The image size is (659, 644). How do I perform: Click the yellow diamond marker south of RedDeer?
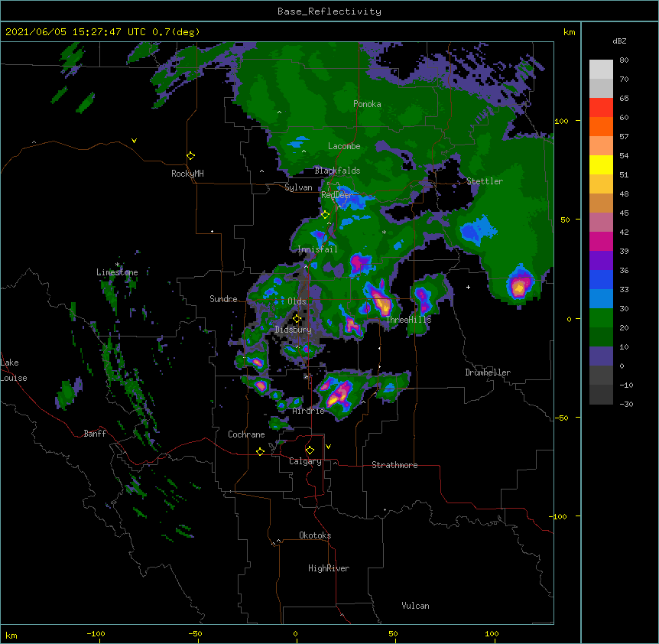(325, 215)
